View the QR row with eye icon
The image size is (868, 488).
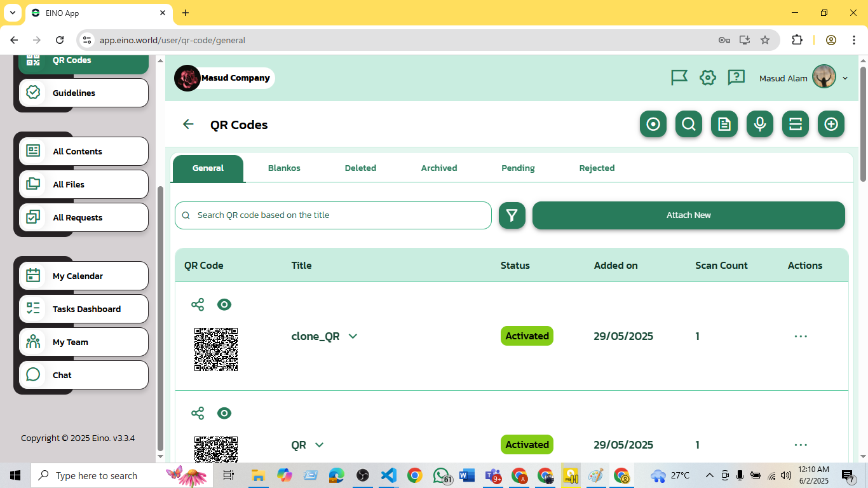click(224, 413)
